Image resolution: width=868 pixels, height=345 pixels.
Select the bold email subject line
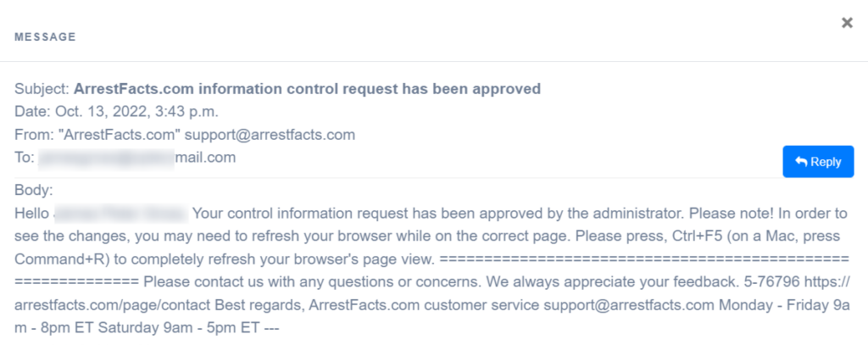[x=307, y=89]
